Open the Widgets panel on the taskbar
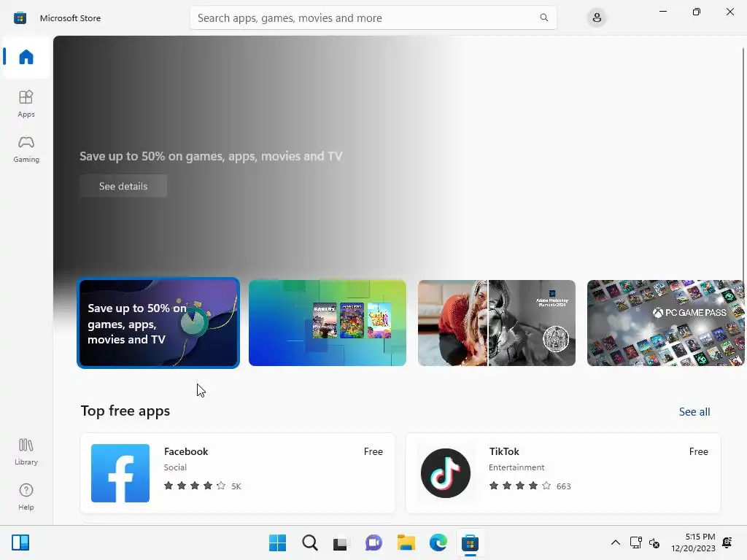Viewport: 747px width, 560px height. 20,542
